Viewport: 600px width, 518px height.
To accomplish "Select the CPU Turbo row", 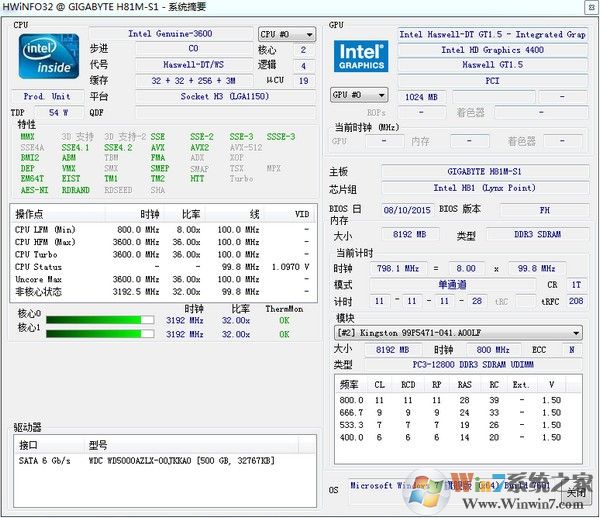I will click(163, 254).
